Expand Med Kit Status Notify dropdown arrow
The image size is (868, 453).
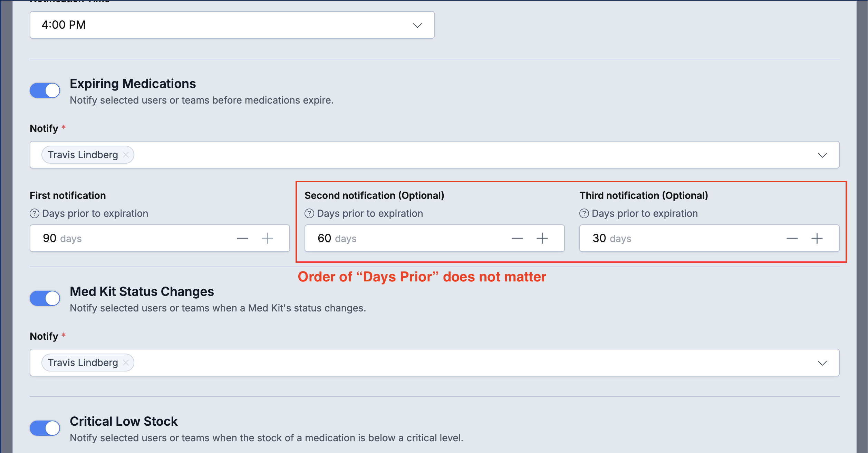pyautogui.click(x=822, y=363)
